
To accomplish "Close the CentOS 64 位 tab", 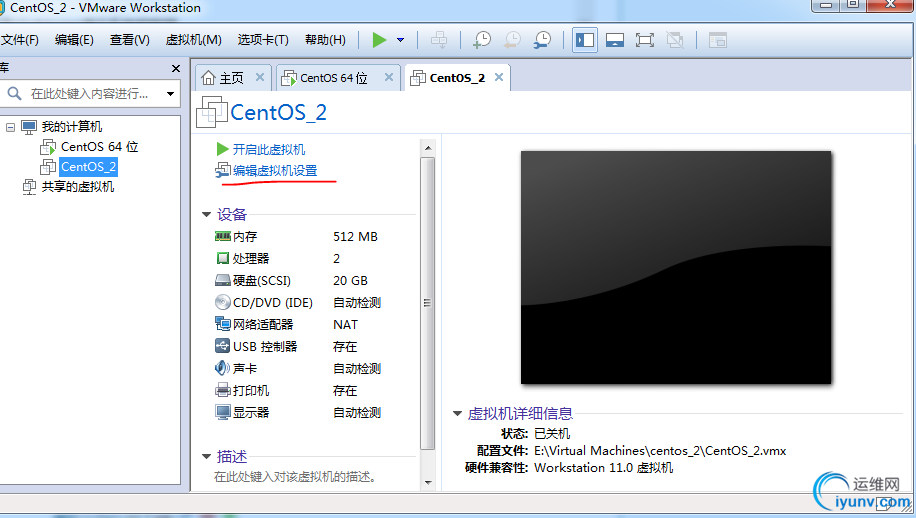I will pos(388,77).
